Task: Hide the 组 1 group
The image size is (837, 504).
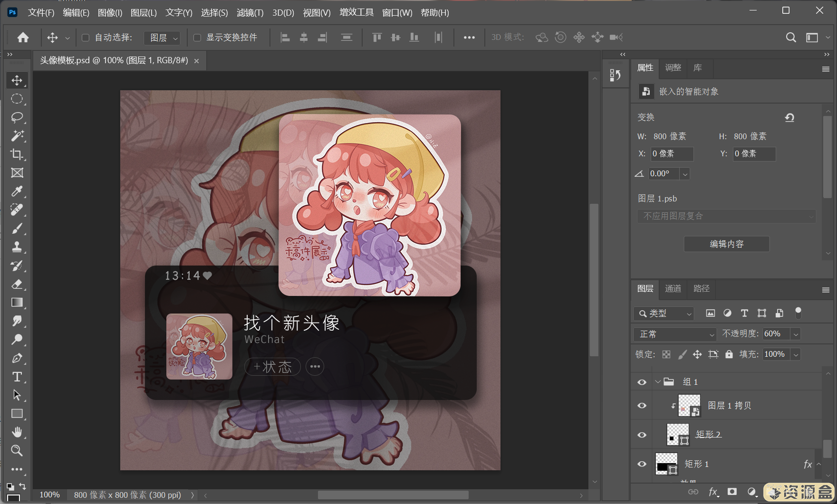Action: pos(642,382)
